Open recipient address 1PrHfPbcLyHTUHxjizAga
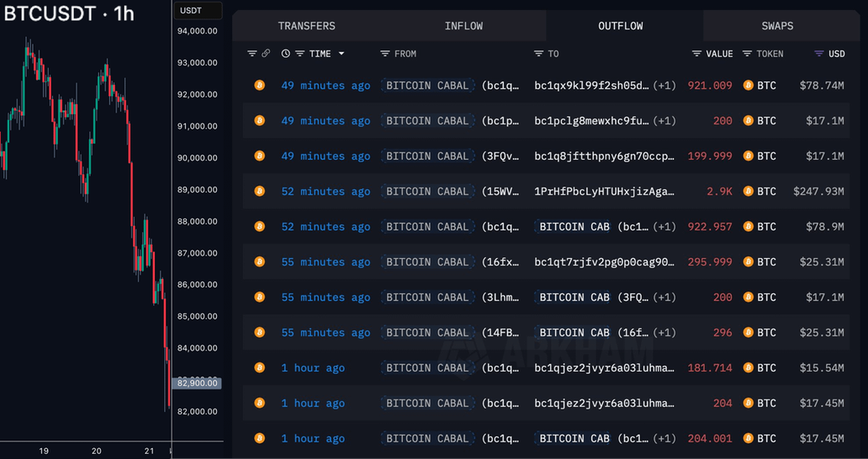 pyautogui.click(x=604, y=192)
